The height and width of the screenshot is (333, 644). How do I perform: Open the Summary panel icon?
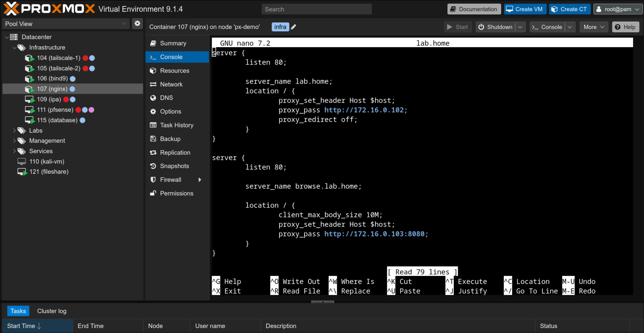(x=153, y=43)
